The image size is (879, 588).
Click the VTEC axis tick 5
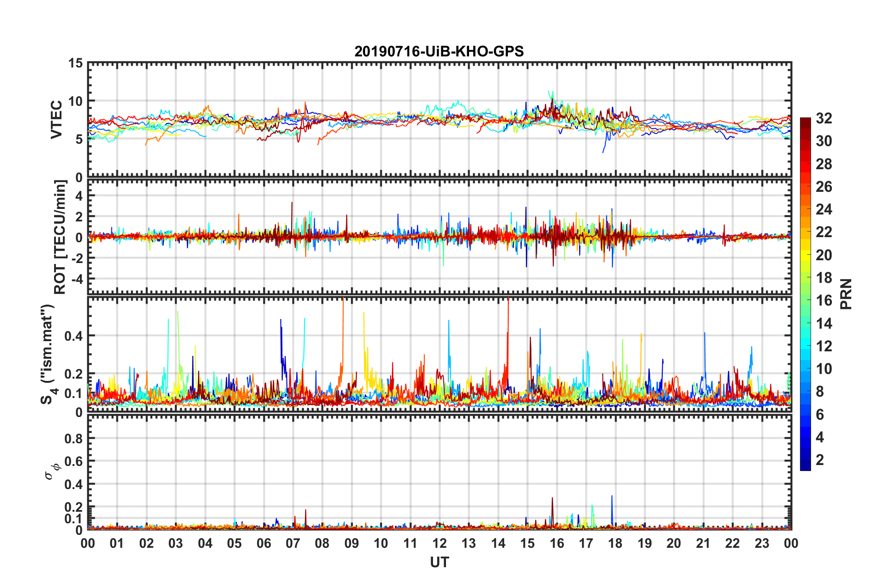point(79,139)
